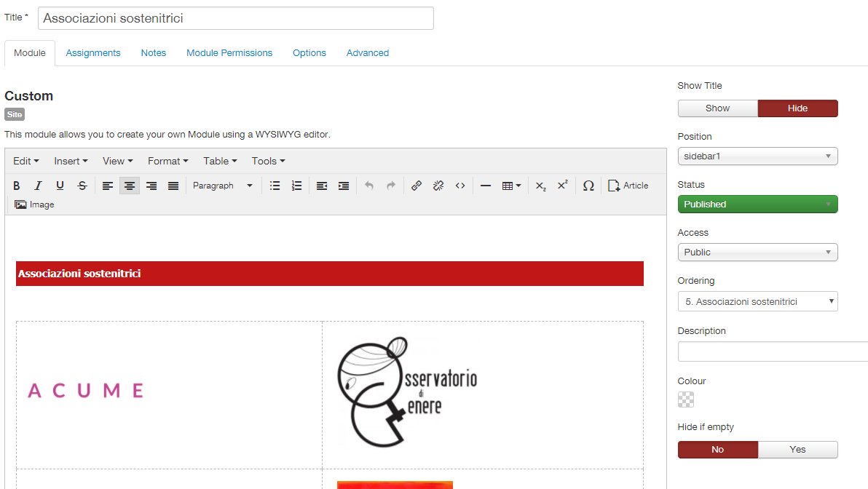The image size is (868, 489).
Task: Open the Position dropdown showing sidebar1
Action: pyautogui.click(x=757, y=156)
